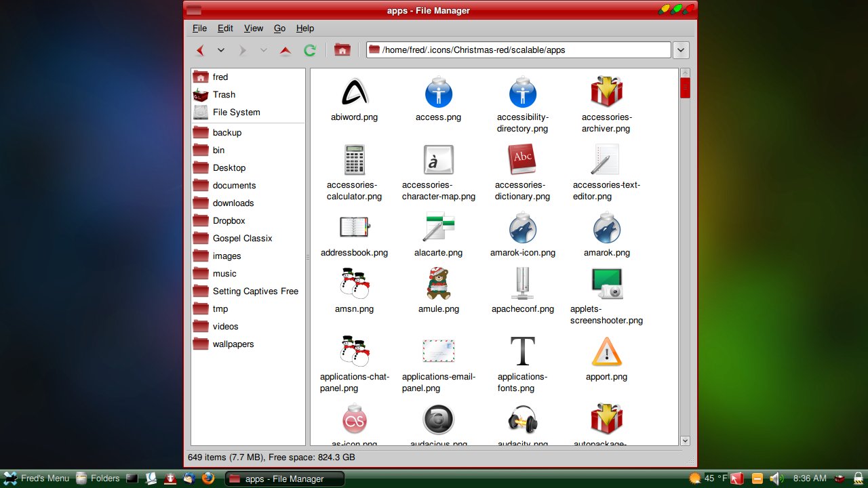868x488 pixels.
Task: Click the scrollbar up arrow
Action: 685,73
